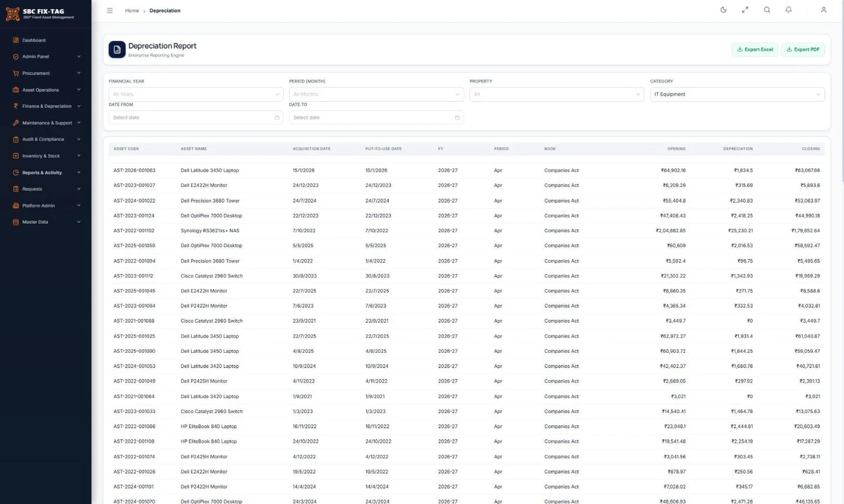The image size is (844, 504).
Task: Open the Financial Year dropdown
Action: click(196, 94)
